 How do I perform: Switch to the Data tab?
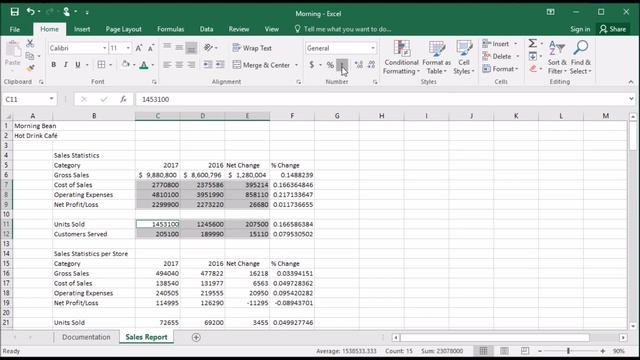pyautogui.click(x=206, y=29)
